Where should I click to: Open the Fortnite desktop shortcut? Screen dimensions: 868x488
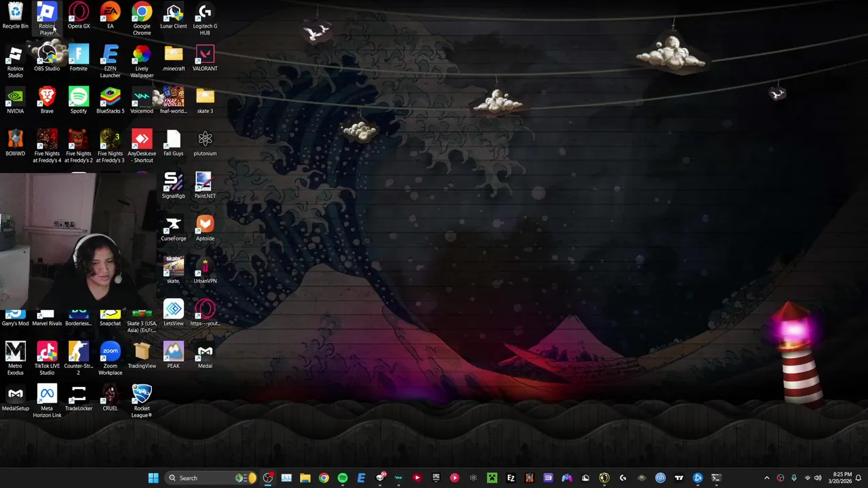point(79,58)
